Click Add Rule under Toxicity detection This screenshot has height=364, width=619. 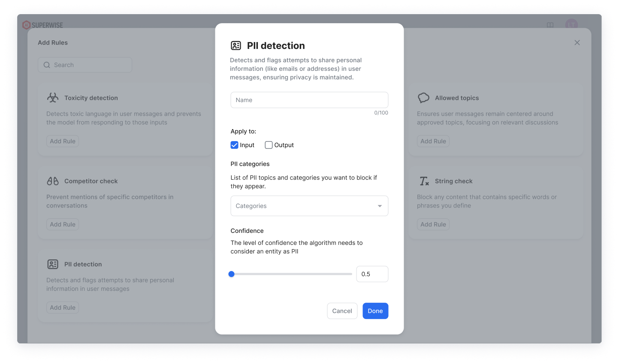pyautogui.click(x=63, y=141)
